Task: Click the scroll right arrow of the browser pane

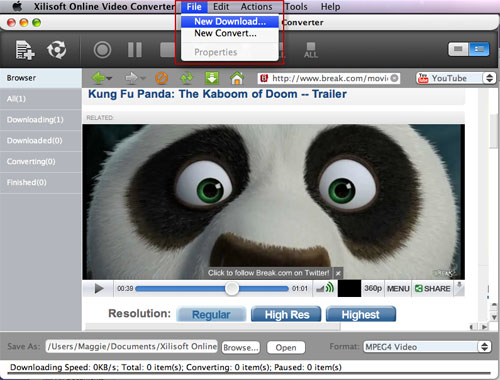Action: click(x=484, y=327)
